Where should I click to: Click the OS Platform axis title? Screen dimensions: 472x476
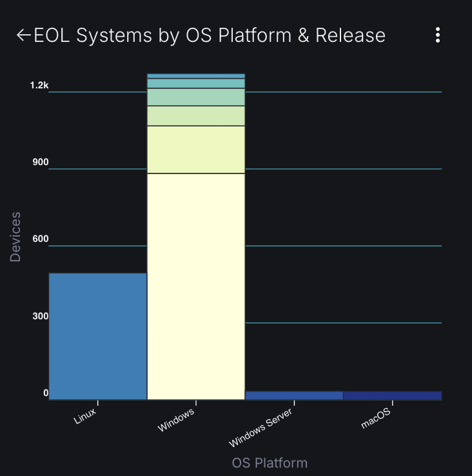270,463
